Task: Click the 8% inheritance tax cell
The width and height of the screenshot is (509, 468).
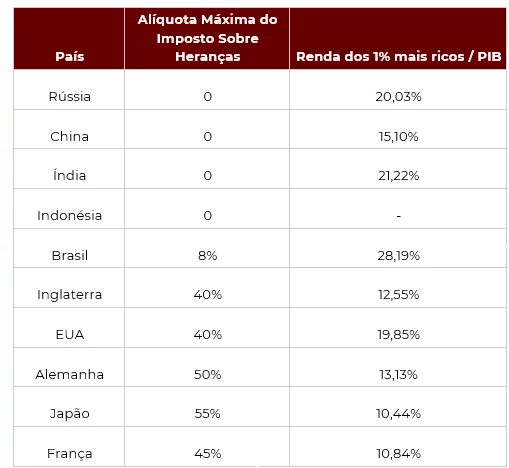Action: pos(207,255)
